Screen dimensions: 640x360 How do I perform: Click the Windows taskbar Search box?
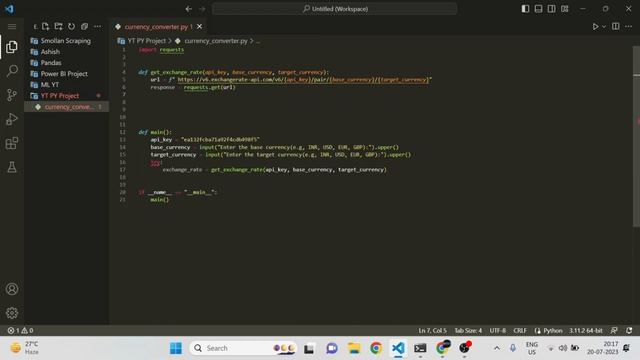[243, 348]
